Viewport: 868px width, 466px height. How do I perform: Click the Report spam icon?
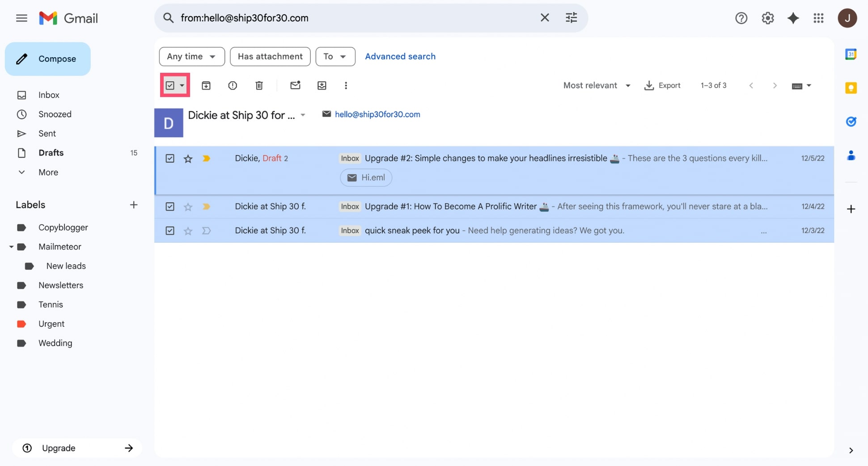233,85
